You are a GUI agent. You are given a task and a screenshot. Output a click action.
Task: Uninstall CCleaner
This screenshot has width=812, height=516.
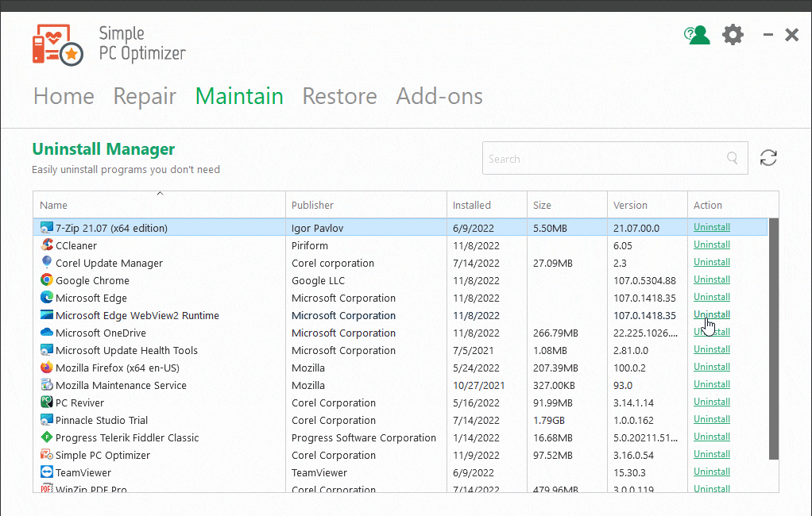(712, 245)
